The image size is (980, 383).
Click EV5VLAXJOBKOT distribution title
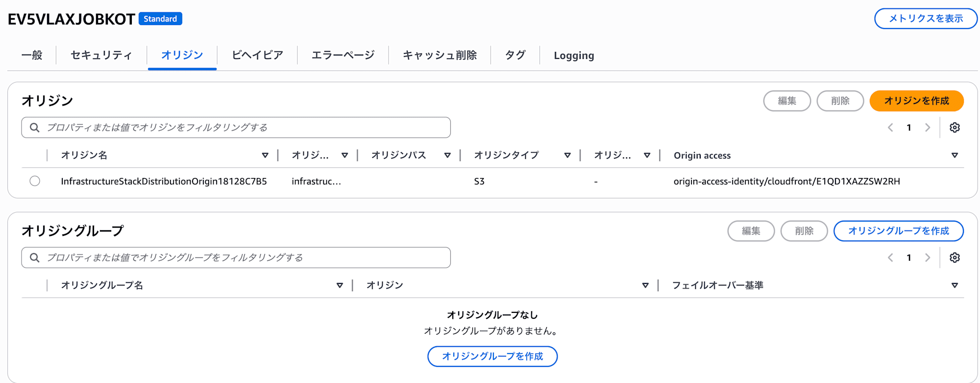[72, 19]
